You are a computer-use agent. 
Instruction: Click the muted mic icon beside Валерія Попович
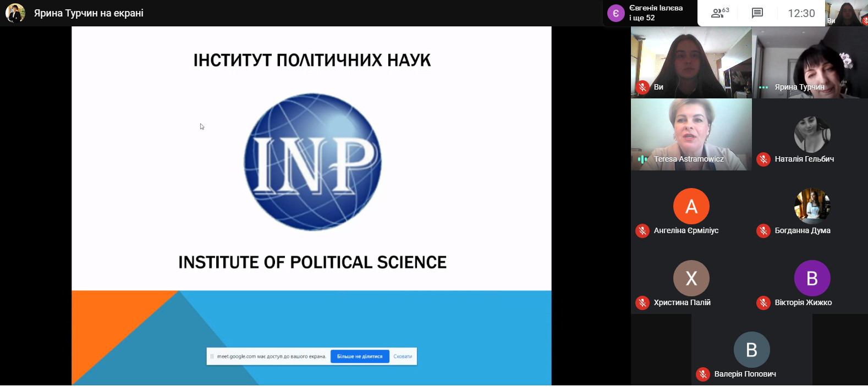702,374
